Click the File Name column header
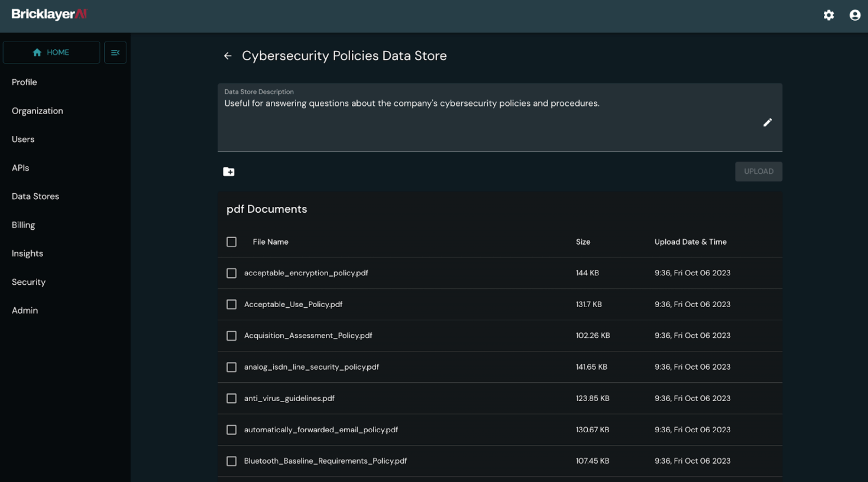This screenshot has height=482, width=868. click(270, 242)
